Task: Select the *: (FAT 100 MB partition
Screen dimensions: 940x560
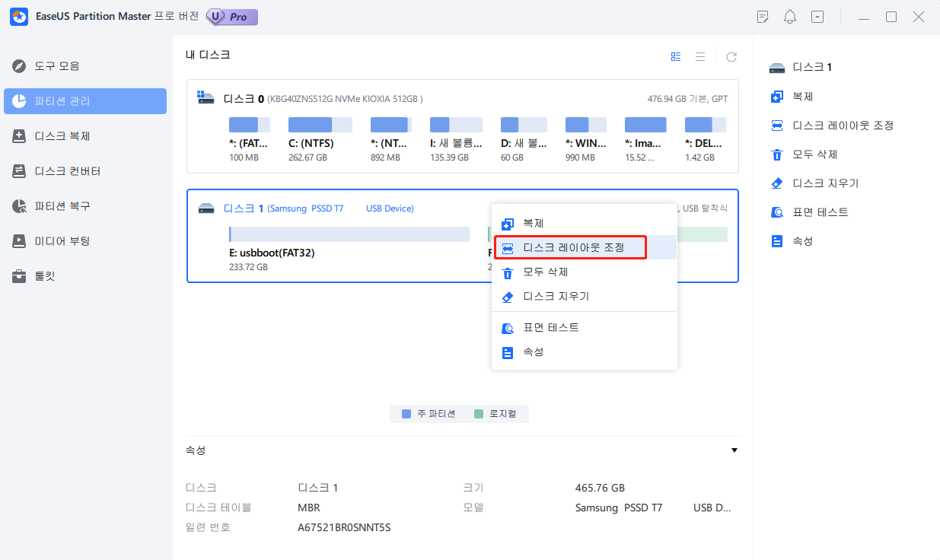Action: (x=250, y=138)
